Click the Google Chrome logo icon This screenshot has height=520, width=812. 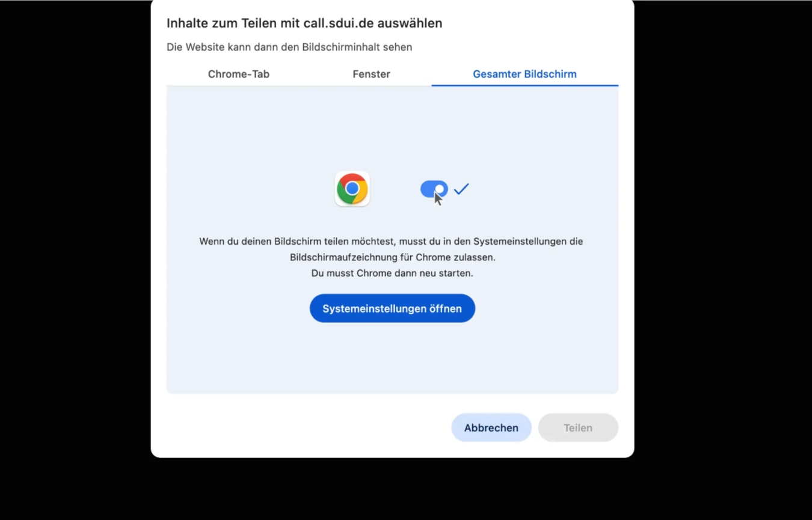(x=352, y=189)
